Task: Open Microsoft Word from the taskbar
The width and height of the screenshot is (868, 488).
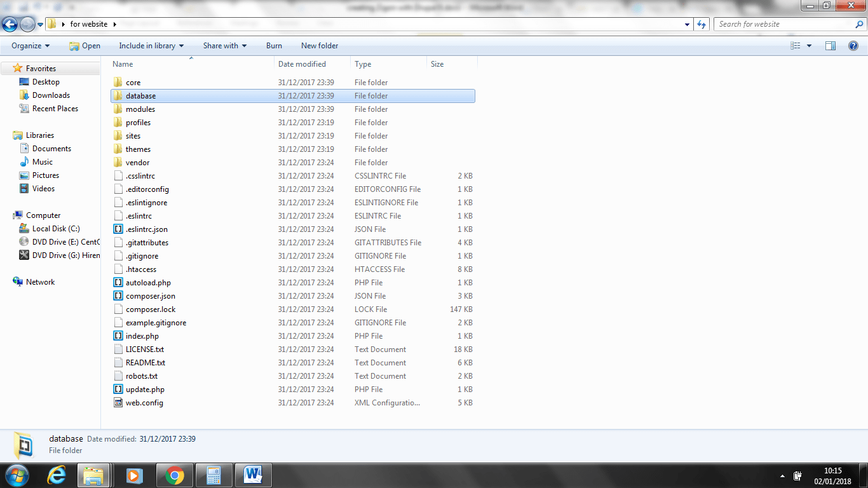Action: 253,475
